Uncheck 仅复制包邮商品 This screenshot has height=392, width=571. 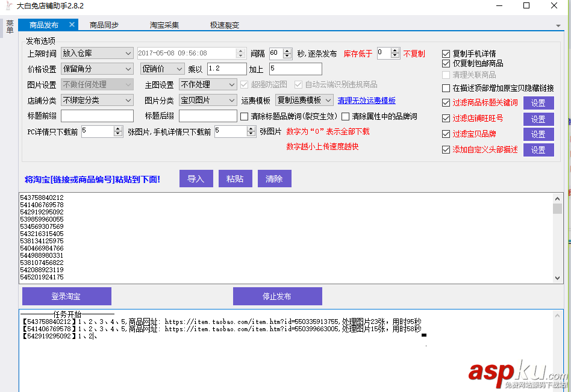click(x=445, y=63)
